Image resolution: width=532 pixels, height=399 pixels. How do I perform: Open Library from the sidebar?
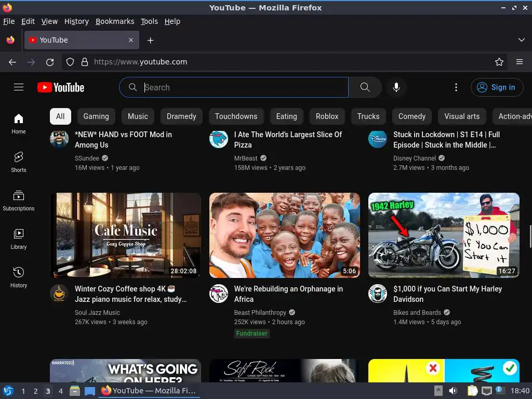(19, 239)
